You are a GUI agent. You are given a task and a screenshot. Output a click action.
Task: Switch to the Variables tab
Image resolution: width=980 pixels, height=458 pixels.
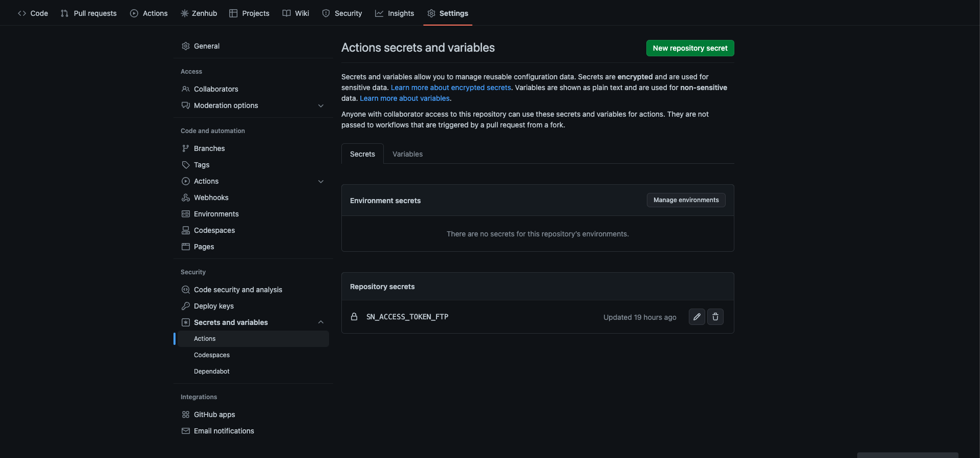click(x=407, y=154)
